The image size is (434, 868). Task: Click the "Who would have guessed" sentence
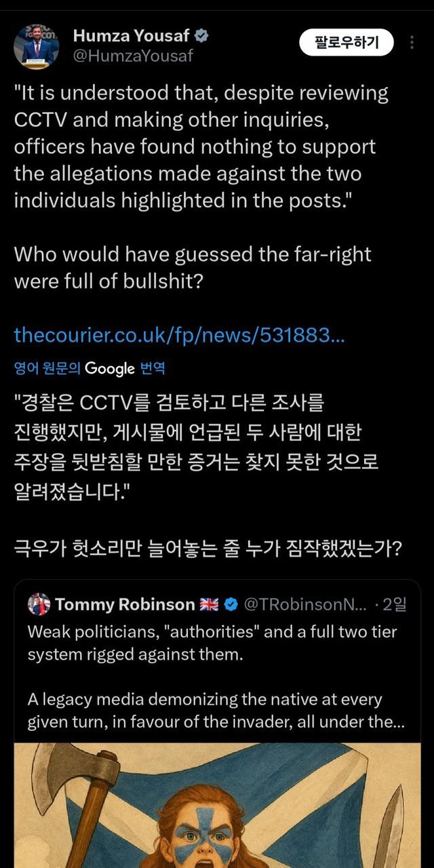[x=193, y=267]
